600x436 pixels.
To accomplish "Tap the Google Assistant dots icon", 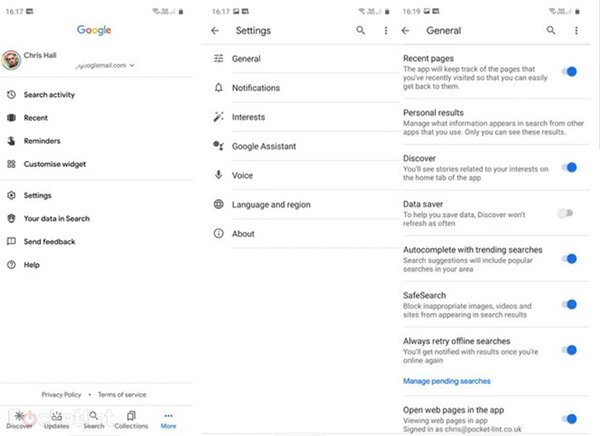I will [x=218, y=146].
